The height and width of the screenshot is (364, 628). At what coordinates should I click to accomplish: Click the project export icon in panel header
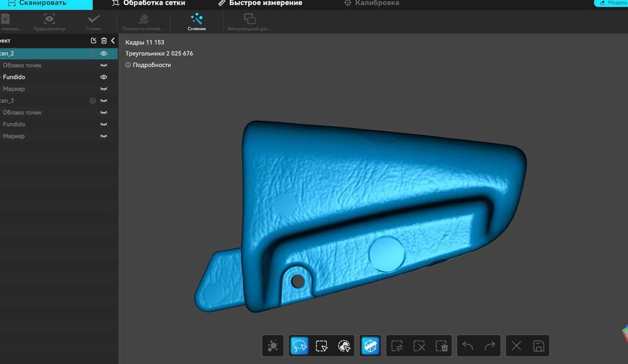tap(94, 40)
